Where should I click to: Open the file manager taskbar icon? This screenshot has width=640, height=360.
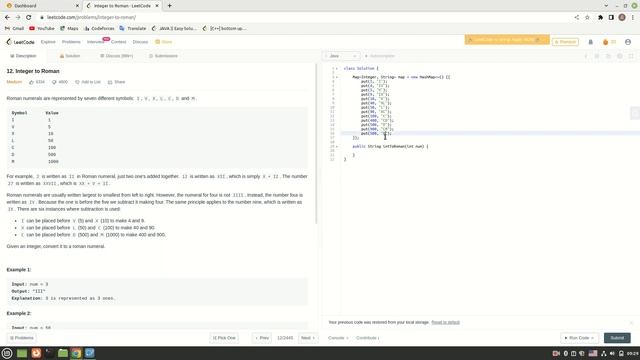(x=63, y=353)
